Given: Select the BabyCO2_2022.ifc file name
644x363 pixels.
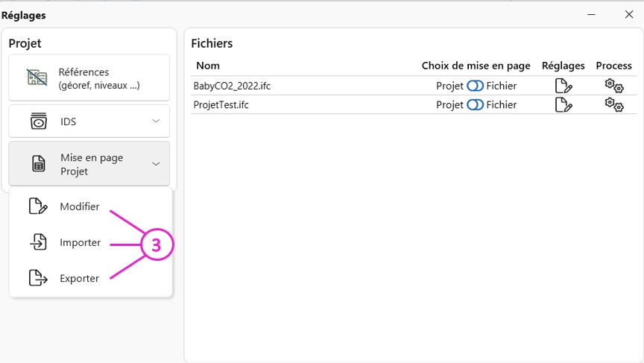Looking at the screenshot, I should 232,86.
